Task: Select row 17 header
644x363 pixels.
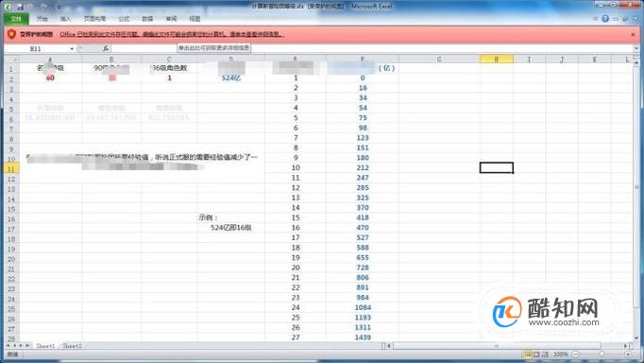Action: [11, 229]
